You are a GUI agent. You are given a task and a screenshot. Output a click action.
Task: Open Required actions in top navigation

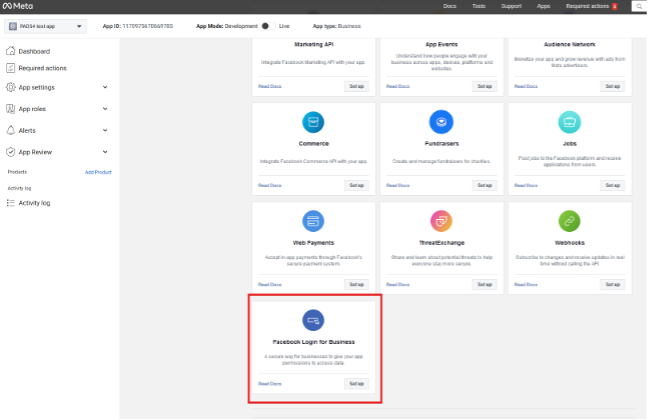point(587,6)
